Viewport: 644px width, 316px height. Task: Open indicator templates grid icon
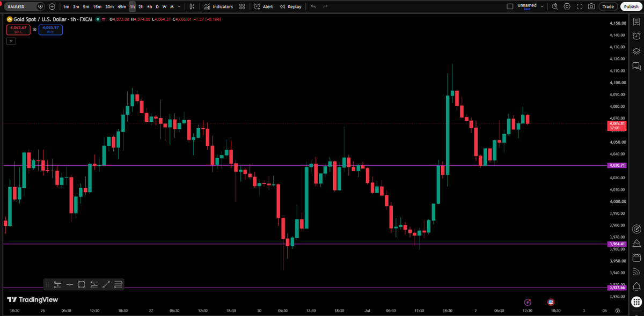243,6
